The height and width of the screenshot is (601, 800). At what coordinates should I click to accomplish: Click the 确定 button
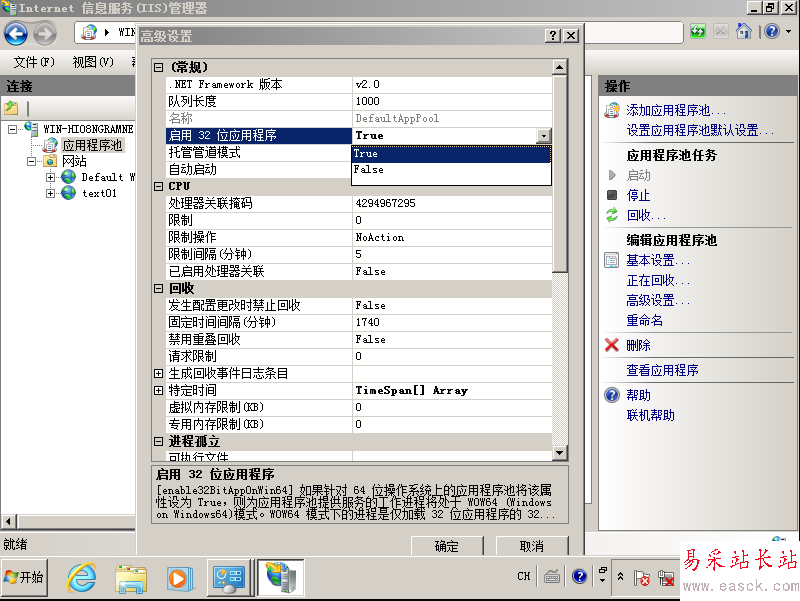pyautogui.click(x=447, y=546)
